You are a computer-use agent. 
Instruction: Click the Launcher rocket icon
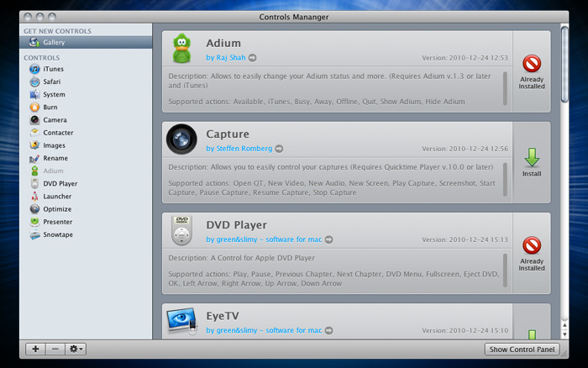point(34,197)
